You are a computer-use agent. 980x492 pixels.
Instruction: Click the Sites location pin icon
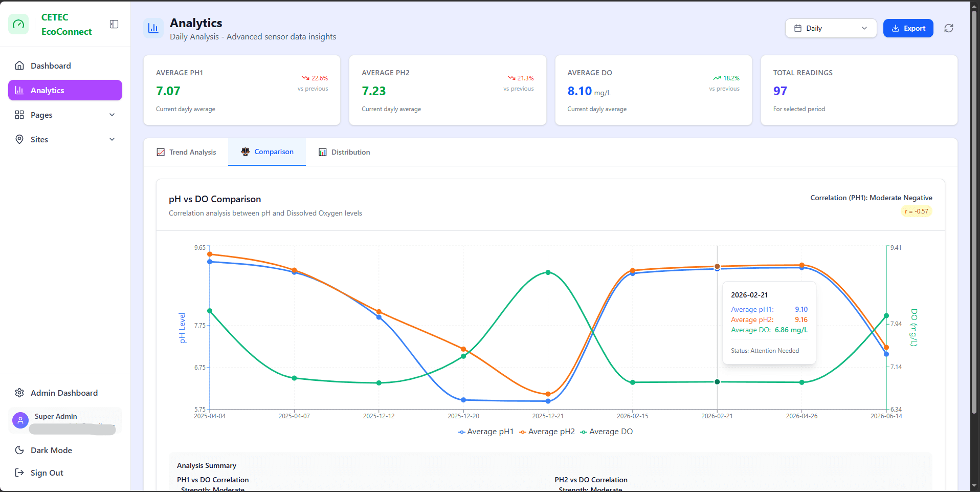click(x=19, y=139)
